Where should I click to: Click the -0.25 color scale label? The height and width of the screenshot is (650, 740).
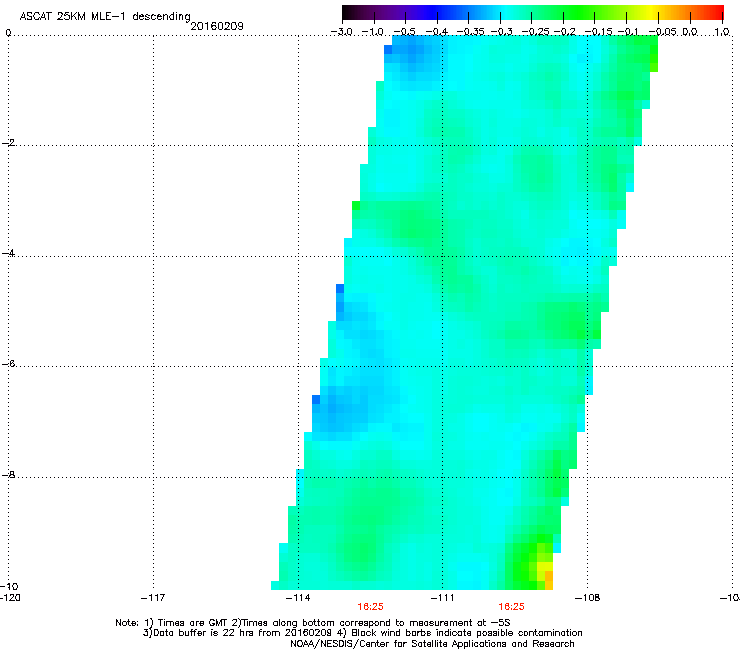coord(535,32)
